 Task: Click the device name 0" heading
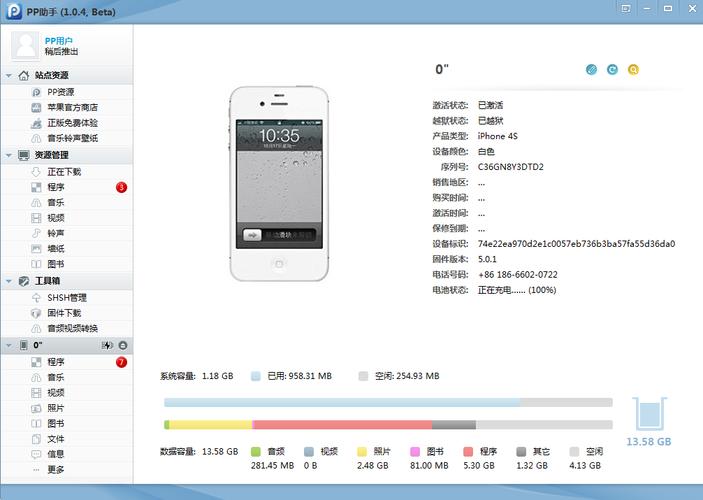[442, 70]
